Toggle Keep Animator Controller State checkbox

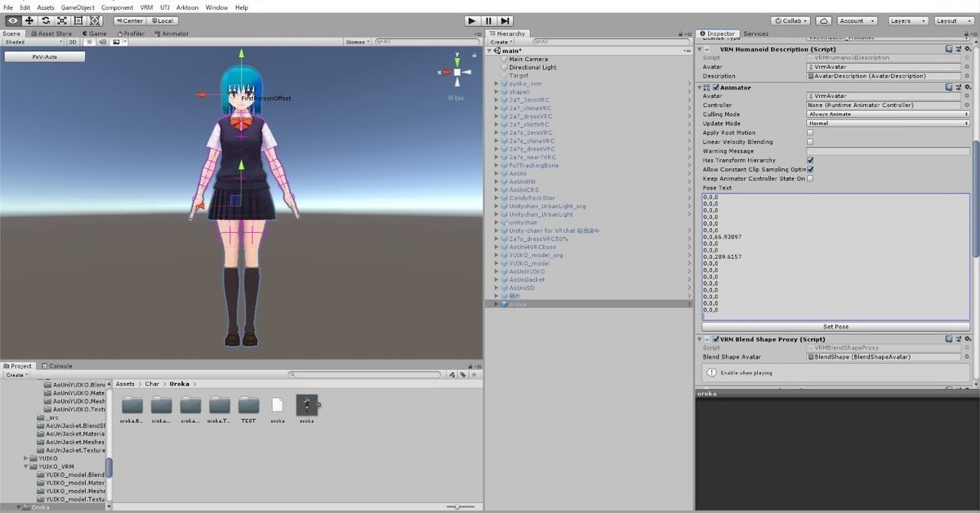click(x=810, y=178)
